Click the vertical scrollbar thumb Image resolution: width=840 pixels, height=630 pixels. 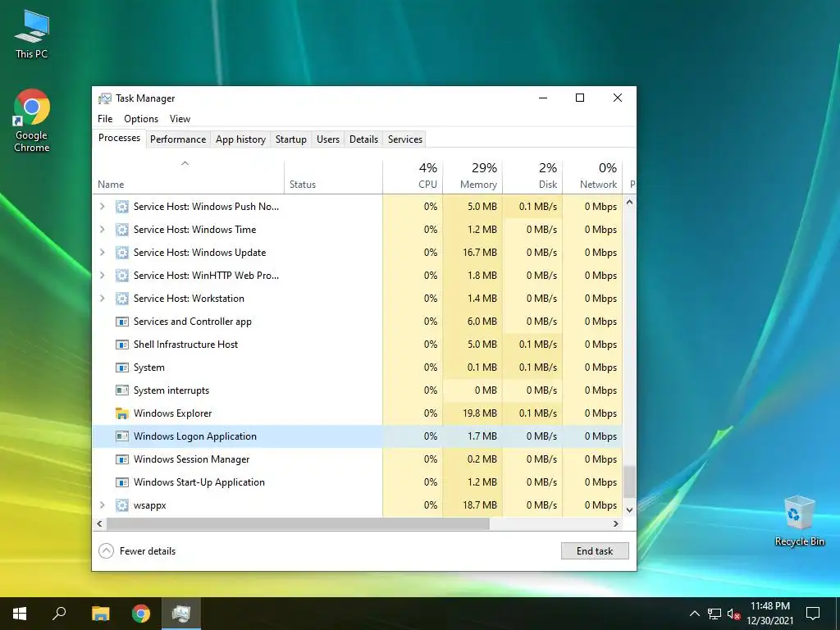point(629,481)
